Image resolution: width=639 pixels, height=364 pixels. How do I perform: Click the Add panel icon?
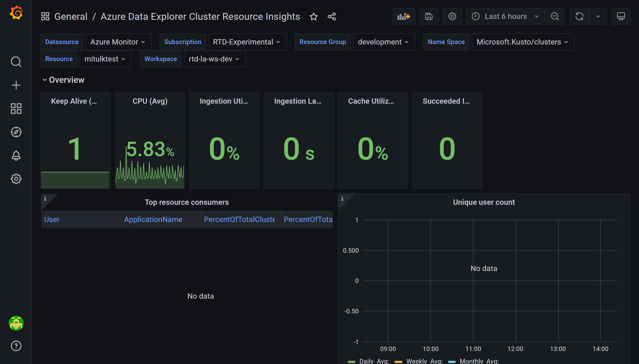click(404, 17)
